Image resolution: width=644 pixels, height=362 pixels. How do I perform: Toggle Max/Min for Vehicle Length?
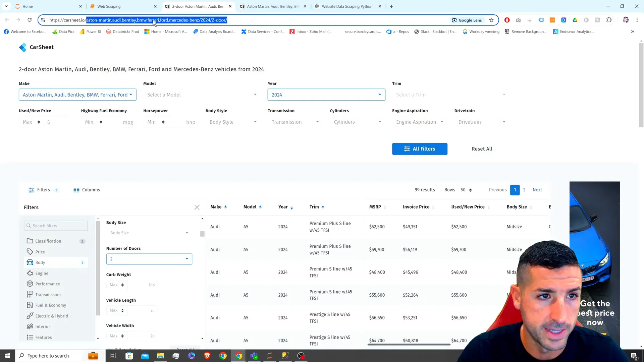pos(117,310)
